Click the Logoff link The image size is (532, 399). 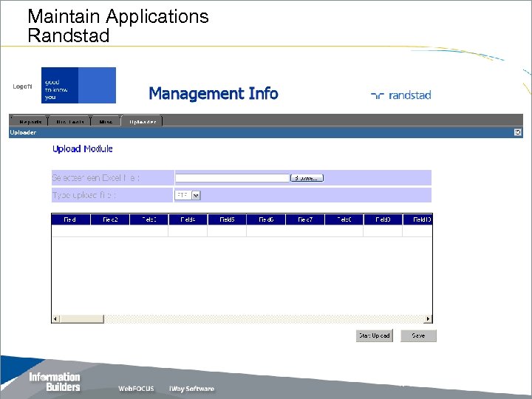tap(22, 86)
